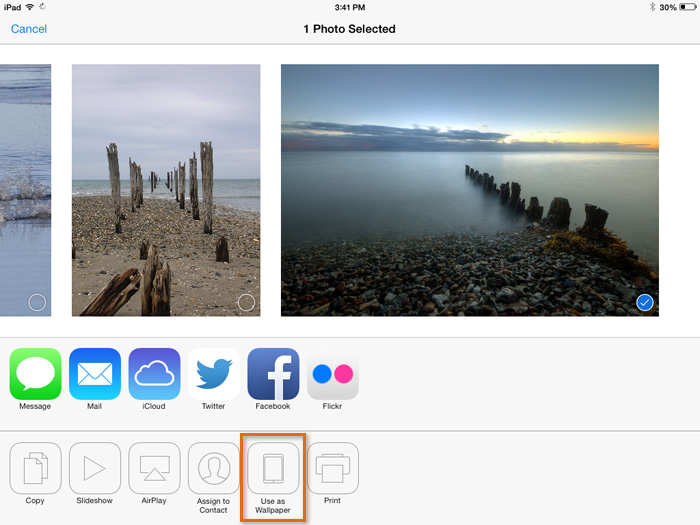
Task: Share the photo via Mail
Action: 95,374
